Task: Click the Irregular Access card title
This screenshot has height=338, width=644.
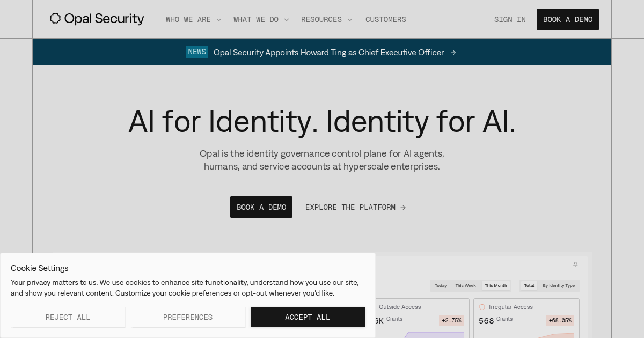Action: point(511,307)
